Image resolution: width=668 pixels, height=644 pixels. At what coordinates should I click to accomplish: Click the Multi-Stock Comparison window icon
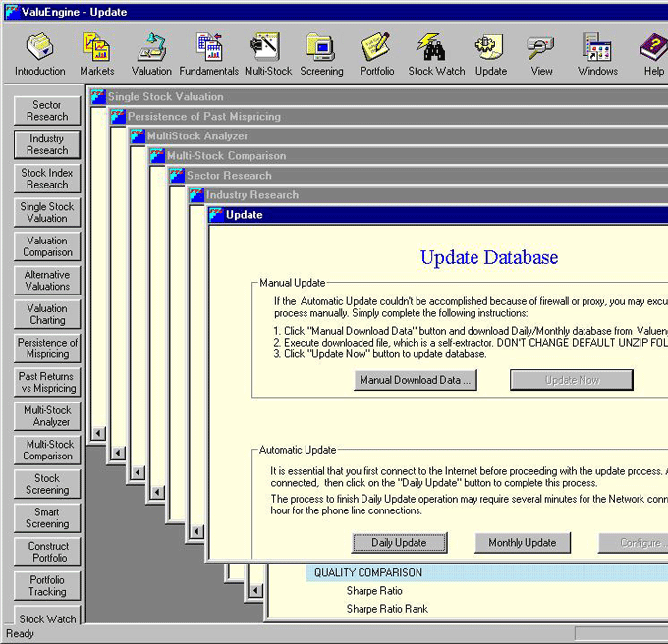click(x=157, y=155)
